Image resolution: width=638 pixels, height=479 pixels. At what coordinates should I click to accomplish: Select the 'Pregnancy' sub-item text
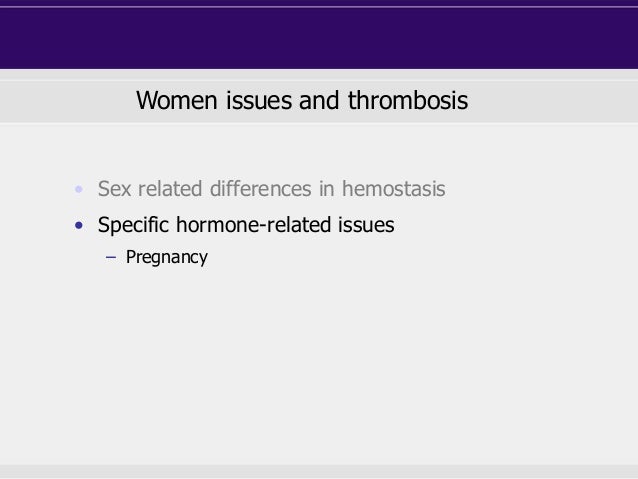click(x=167, y=257)
